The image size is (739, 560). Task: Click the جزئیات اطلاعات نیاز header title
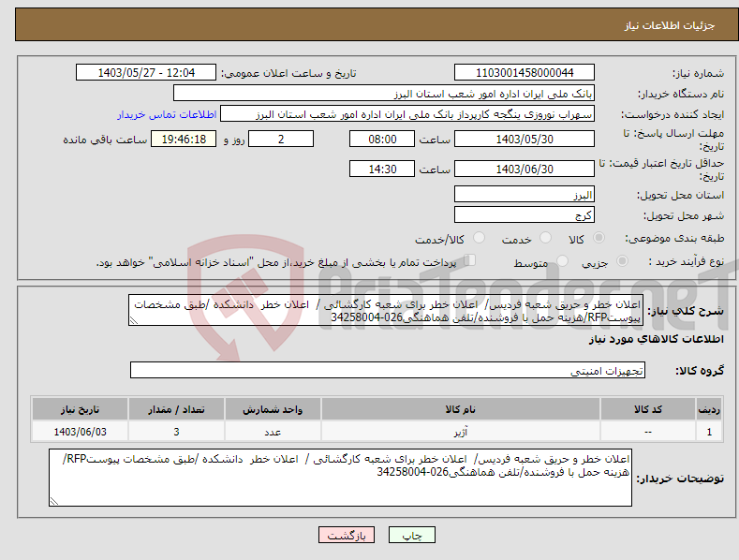(x=670, y=25)
